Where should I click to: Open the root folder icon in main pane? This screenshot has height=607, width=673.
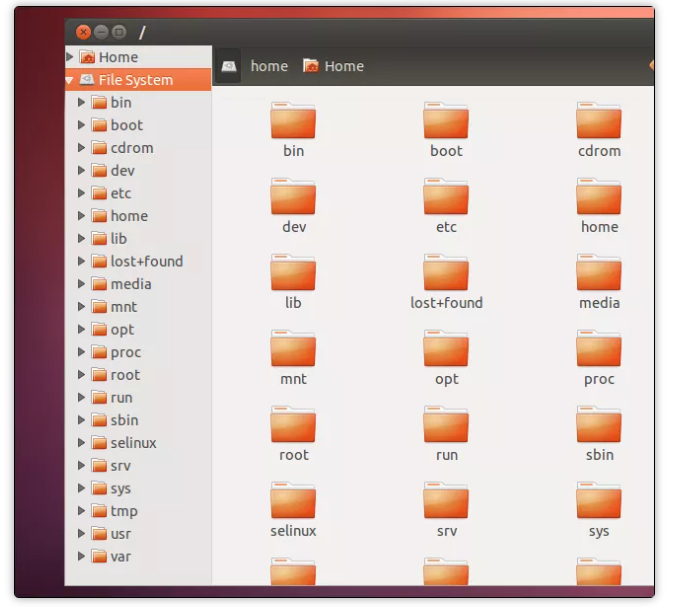point(293,425)
